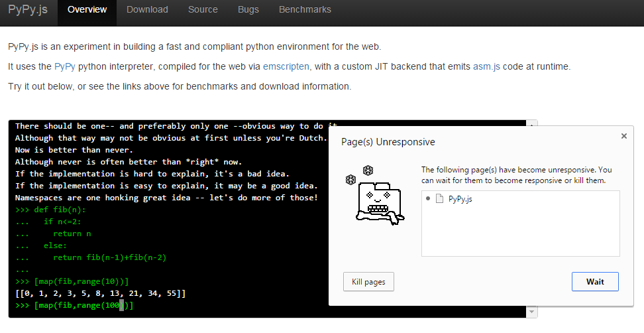The height and width of the screenshot is (333, 644).
Task: Follow the PyPy hyperlink in the description
Action: pos(64,66)
